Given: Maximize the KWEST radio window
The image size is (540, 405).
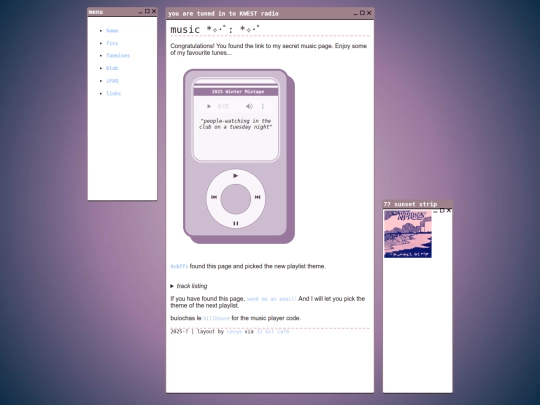Looking at the screenshot, I should pos(362,13).
